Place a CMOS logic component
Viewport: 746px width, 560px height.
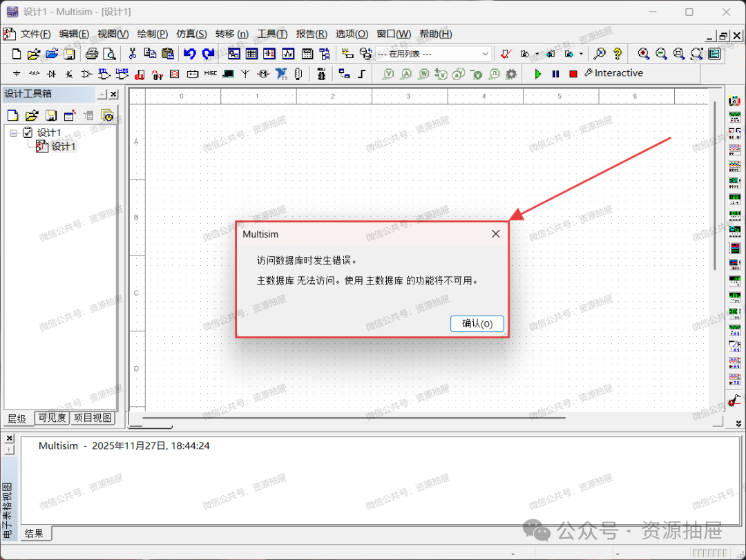pyautogui.click(x=122, y=74)
